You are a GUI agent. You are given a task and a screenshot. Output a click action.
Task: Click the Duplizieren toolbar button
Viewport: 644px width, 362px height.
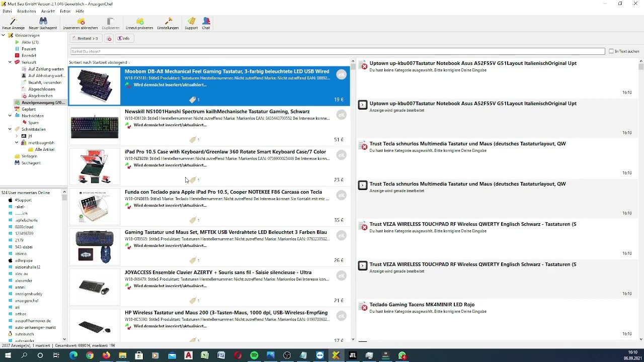(x=111, y=23)
